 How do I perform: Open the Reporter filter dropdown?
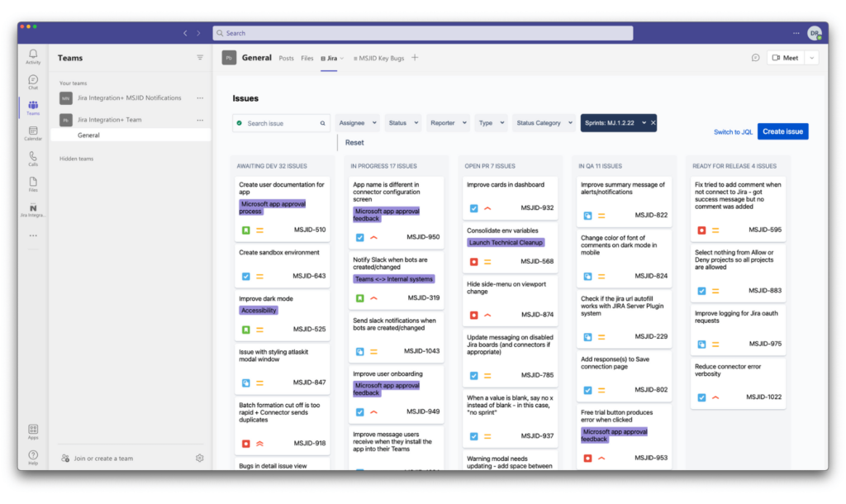pyautogui.click(x=448, y=123)
